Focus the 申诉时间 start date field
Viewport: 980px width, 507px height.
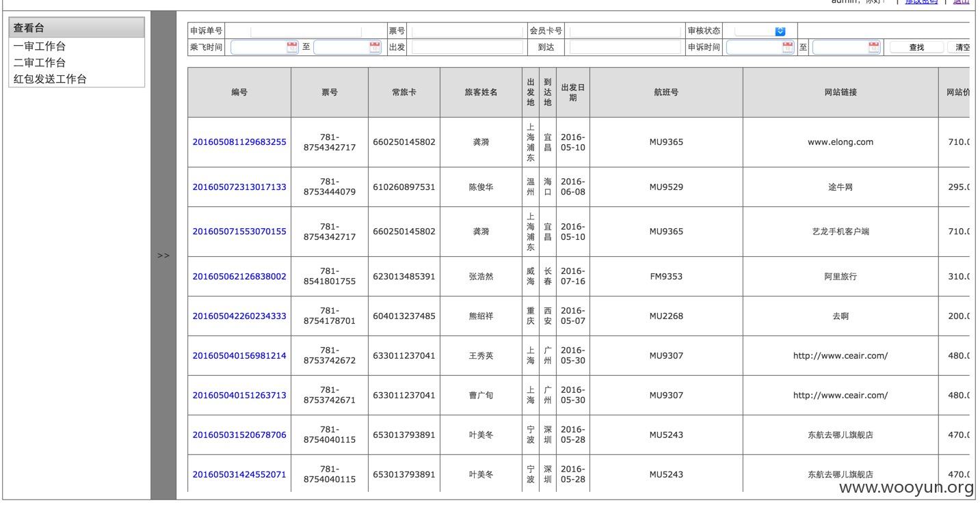coord(760,47)
